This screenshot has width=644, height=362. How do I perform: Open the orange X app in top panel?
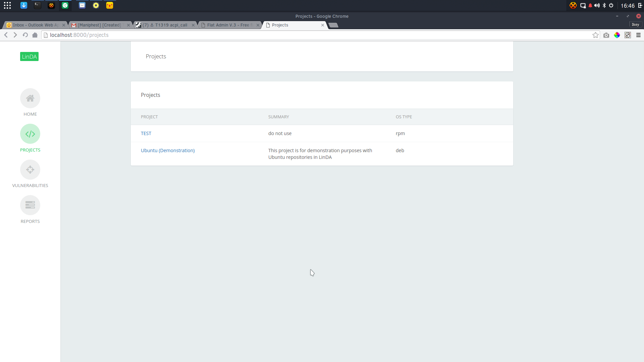coord(51,5)
